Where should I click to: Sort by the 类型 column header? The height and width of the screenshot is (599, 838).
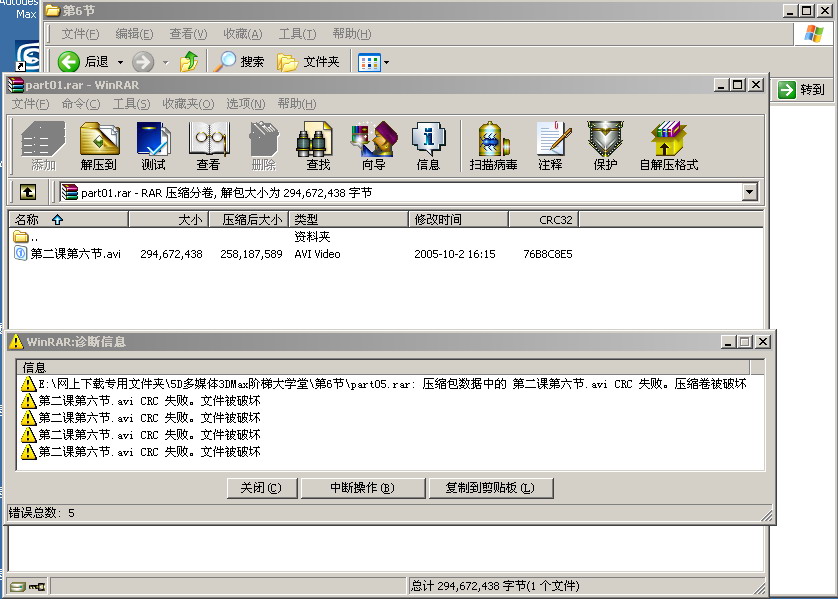click(x=348, y=220)
